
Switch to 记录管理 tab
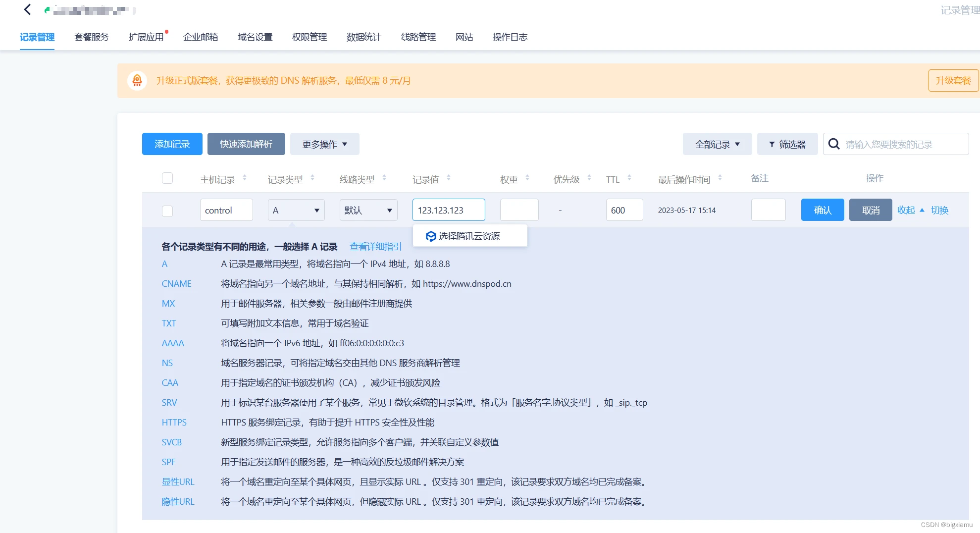point(37,37)
